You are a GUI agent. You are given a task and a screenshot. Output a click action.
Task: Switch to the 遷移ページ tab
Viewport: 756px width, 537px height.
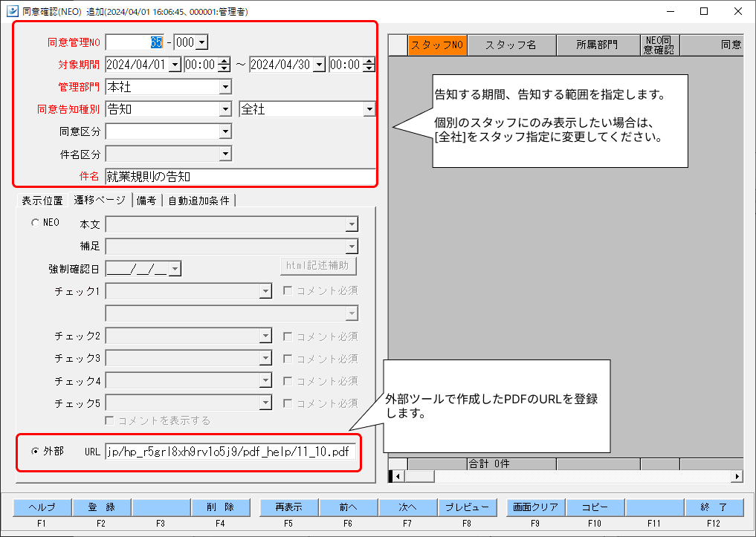(100, 200)
